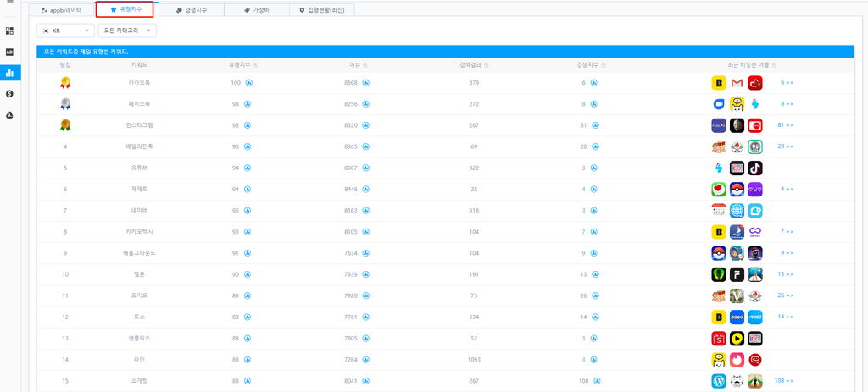
Task: Click the 랭킹 column header
Action: point(65,65)
